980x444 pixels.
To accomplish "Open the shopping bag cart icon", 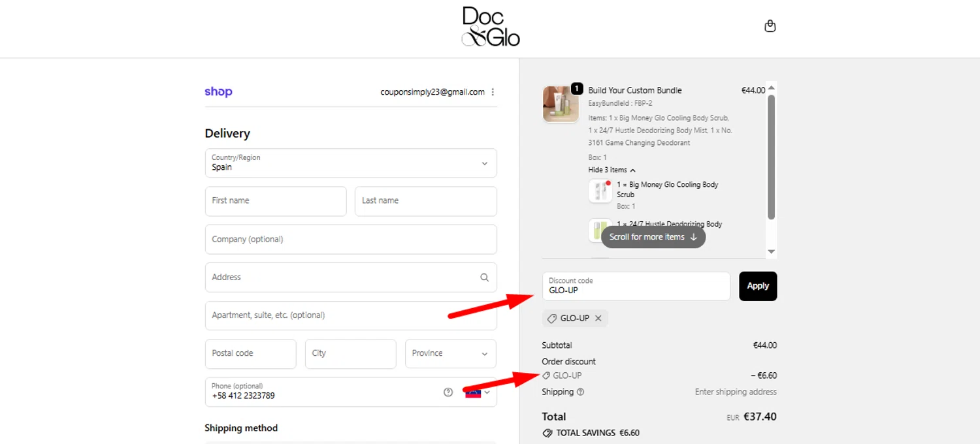I will pos(770,26).
